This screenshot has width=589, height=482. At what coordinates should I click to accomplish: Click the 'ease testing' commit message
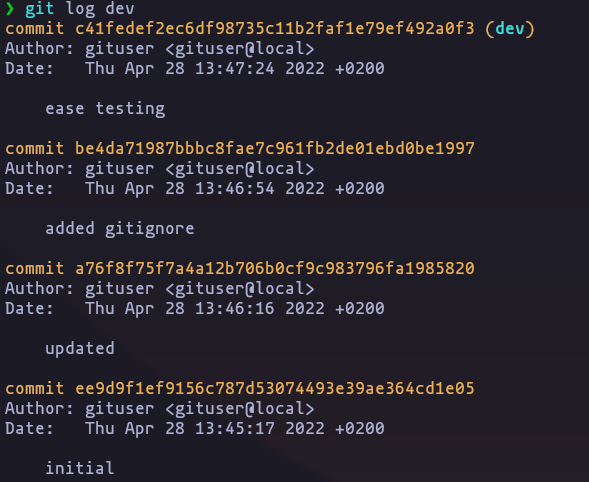[105, 109]
